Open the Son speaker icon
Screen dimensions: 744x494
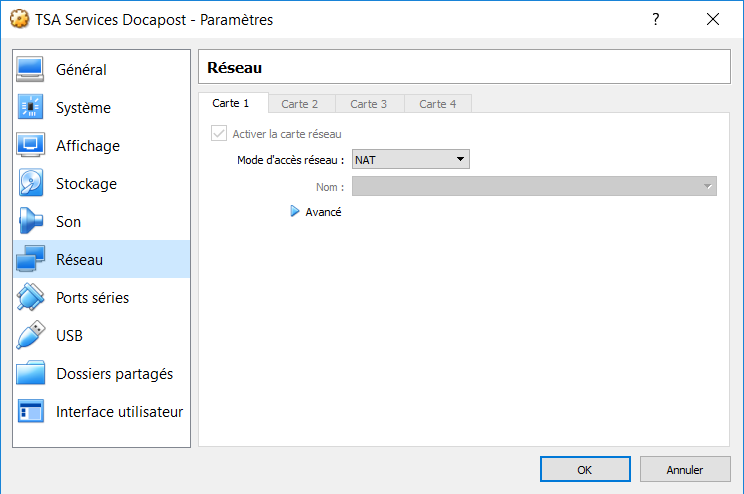[x=30, y=221]
